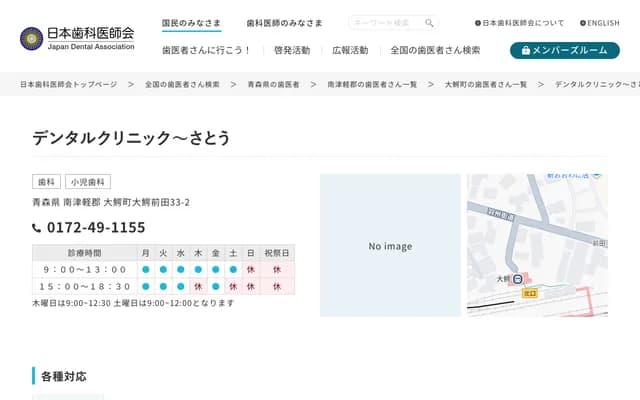Image resolution: width=640 pixels, height=400 pixels.
Task: Open 大鰐町の歯医者さん一覧 breadcrumb
Action: [x=486, y=85]
